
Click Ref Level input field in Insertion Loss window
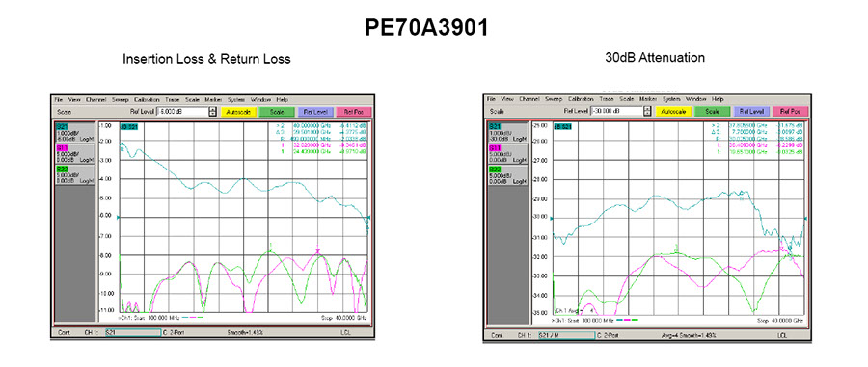pyautogui.click(x=182, y=112)
